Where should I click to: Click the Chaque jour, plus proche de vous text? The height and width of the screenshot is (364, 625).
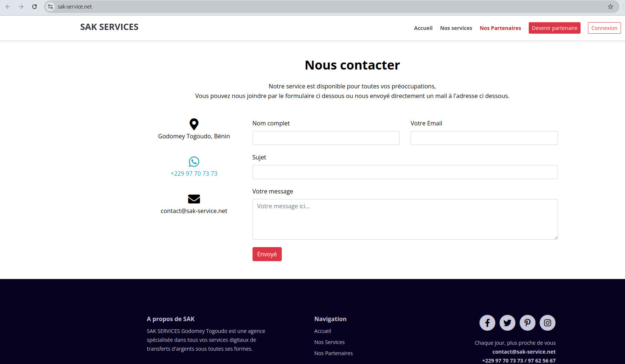pyautogui.click(x=515, y=343)
